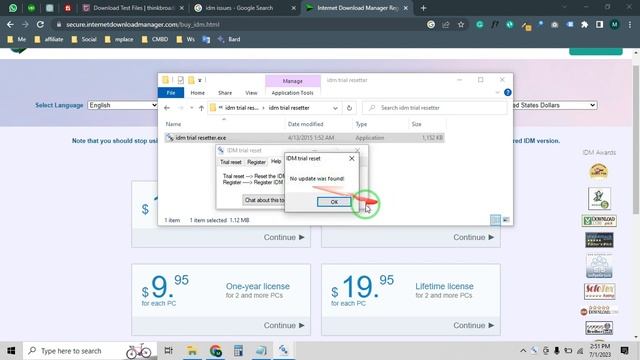Click Continue under One-year license
This screenshot has width=640, height=360.
[284, 325]
